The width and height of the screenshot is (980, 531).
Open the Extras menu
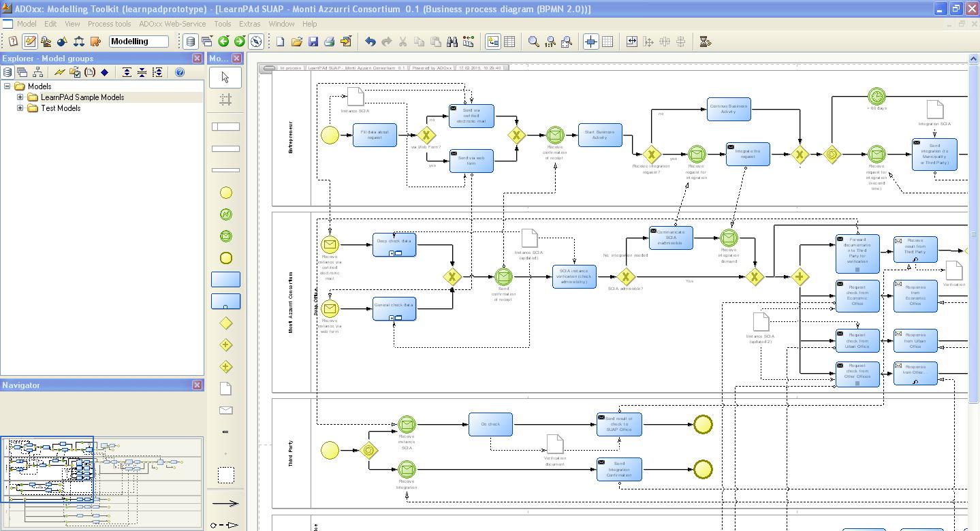pyautogui.click(x=249, y=24)
